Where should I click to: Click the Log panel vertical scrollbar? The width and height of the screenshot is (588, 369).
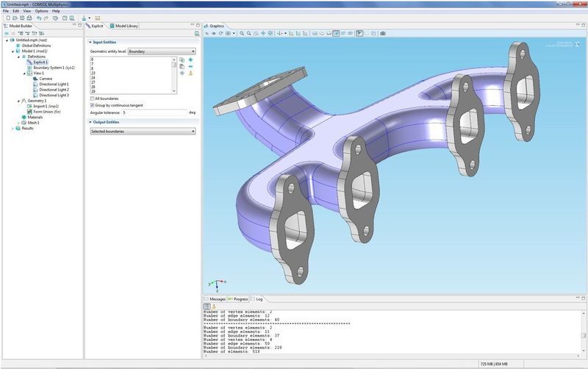coord(584,332)
